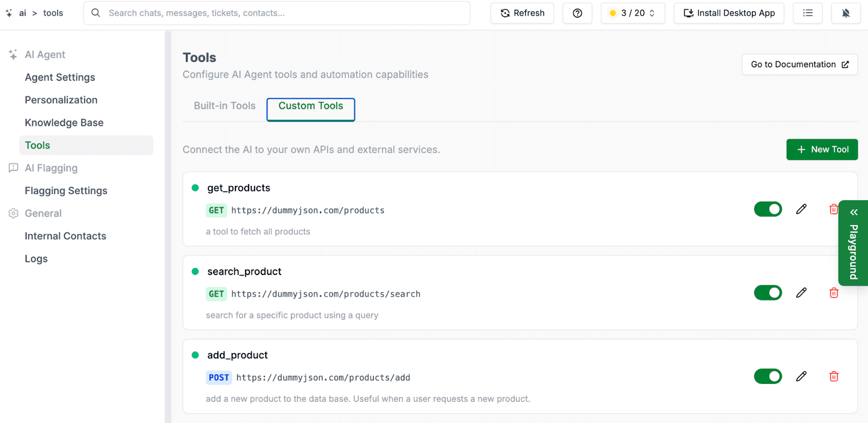Click the Refresh button
This screenshot has width=868, height=423.
click(522, 13)
